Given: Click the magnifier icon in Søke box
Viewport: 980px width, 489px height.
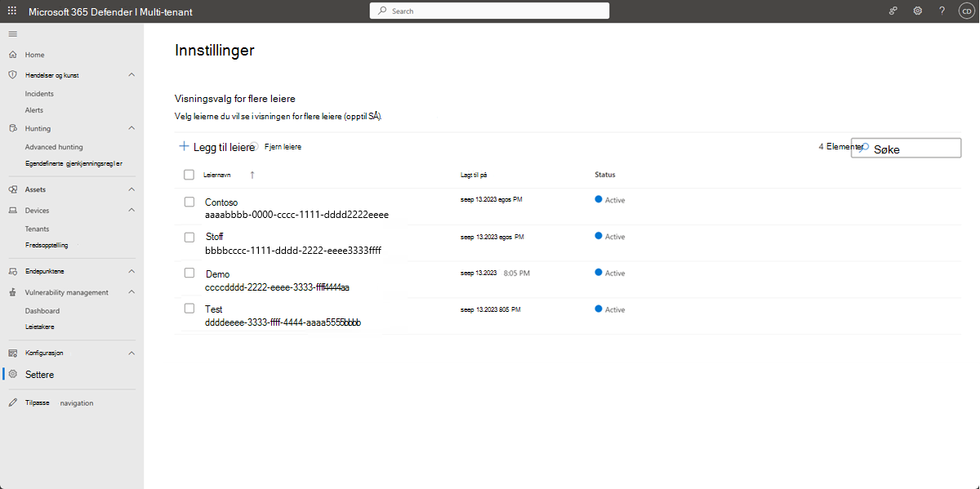Looking at the screenshot, I should [864, 149].
